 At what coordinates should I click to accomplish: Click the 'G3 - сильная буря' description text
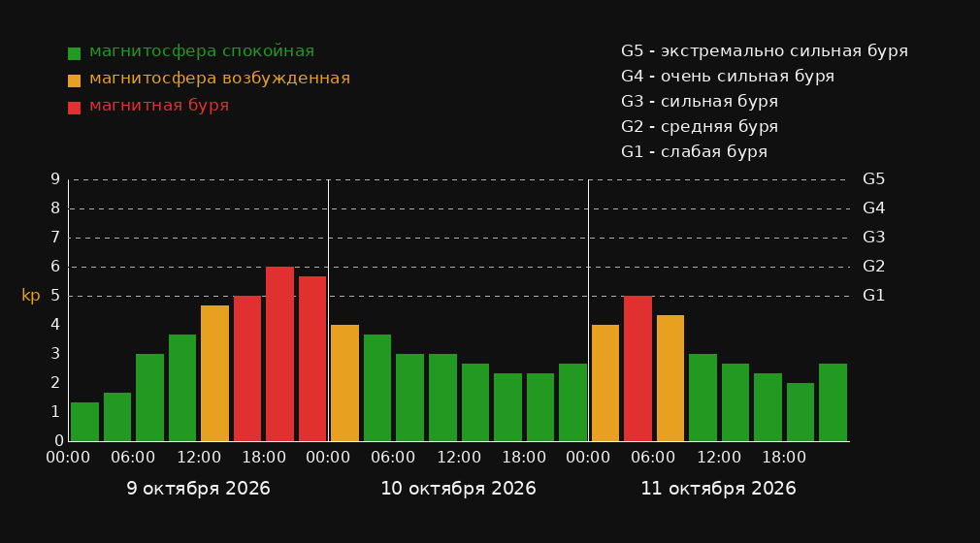[700, 101]
